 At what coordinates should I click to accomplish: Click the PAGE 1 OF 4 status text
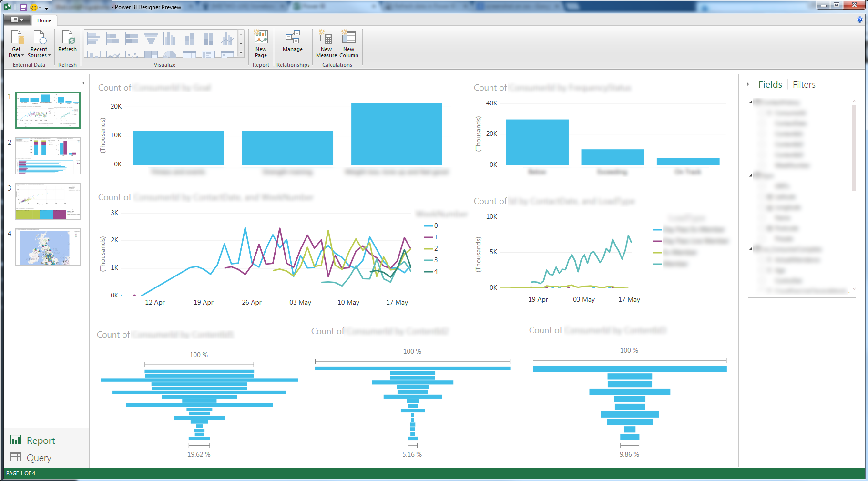pos(20,473)
